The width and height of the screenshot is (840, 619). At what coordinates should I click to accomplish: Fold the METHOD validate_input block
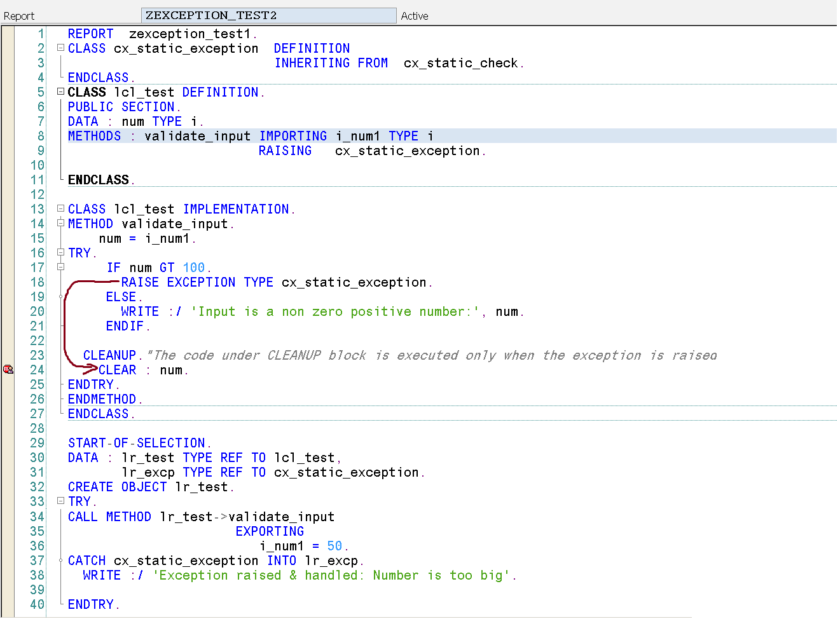pos(60,223)
